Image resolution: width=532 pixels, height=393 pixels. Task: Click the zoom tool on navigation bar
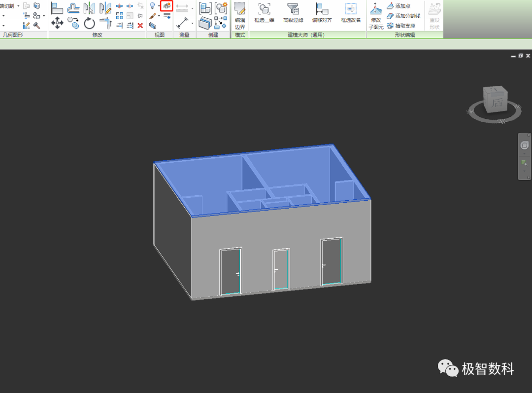point(524,163)
